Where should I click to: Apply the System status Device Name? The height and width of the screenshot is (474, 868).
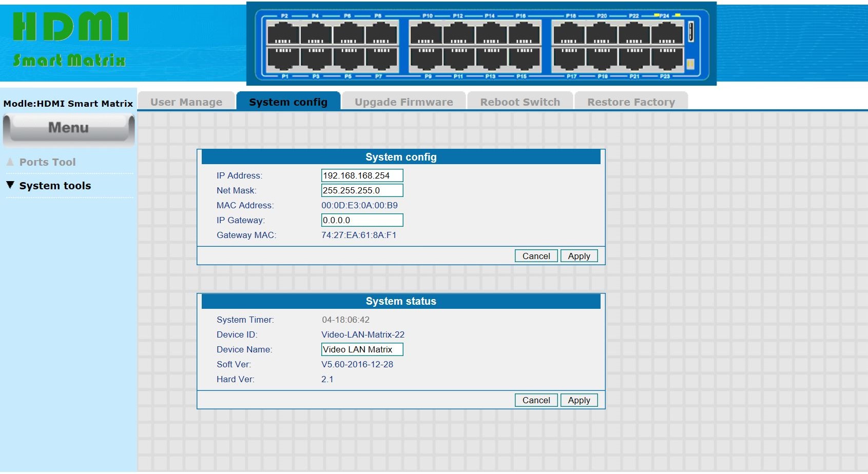pyautogui.click(x=579, y=400)
